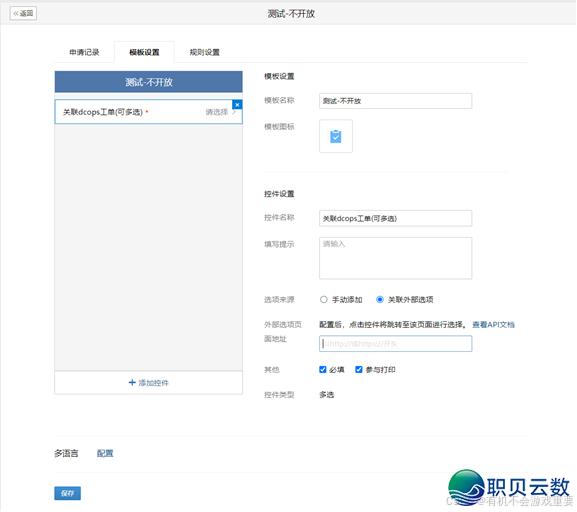Open the chevron beside 请选择

pyautogui.click(x=234, y=112)
